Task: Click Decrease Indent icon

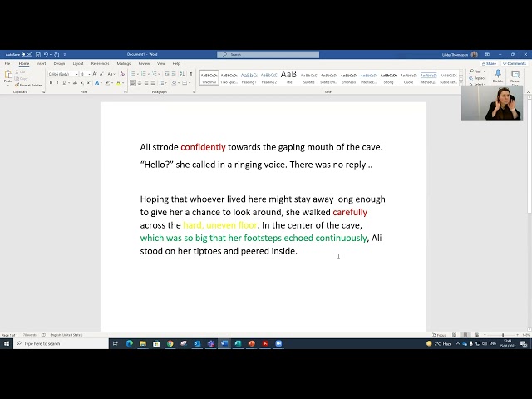Action: point(166,74)
